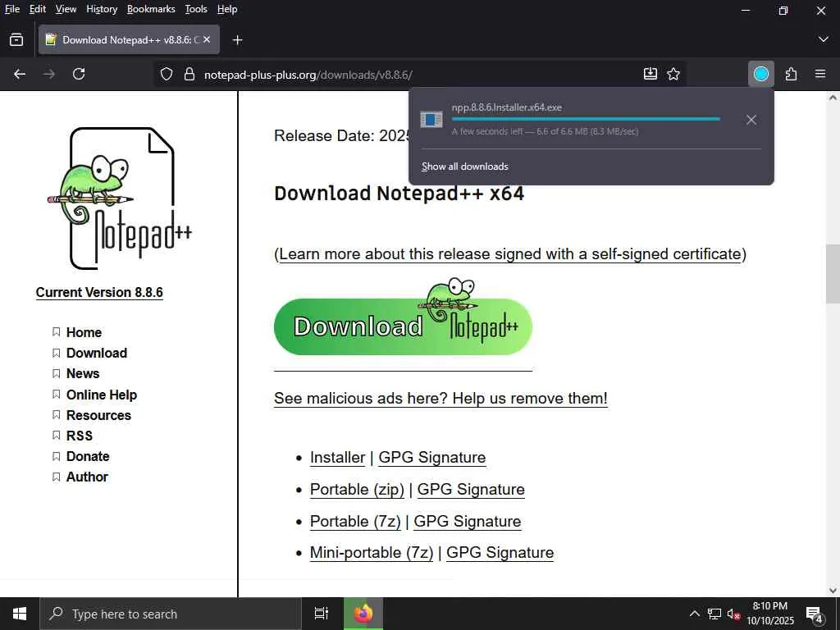Bookmark this page with the star icon
The height and width of the screenshot is (630, 840).
click(673, 74)
